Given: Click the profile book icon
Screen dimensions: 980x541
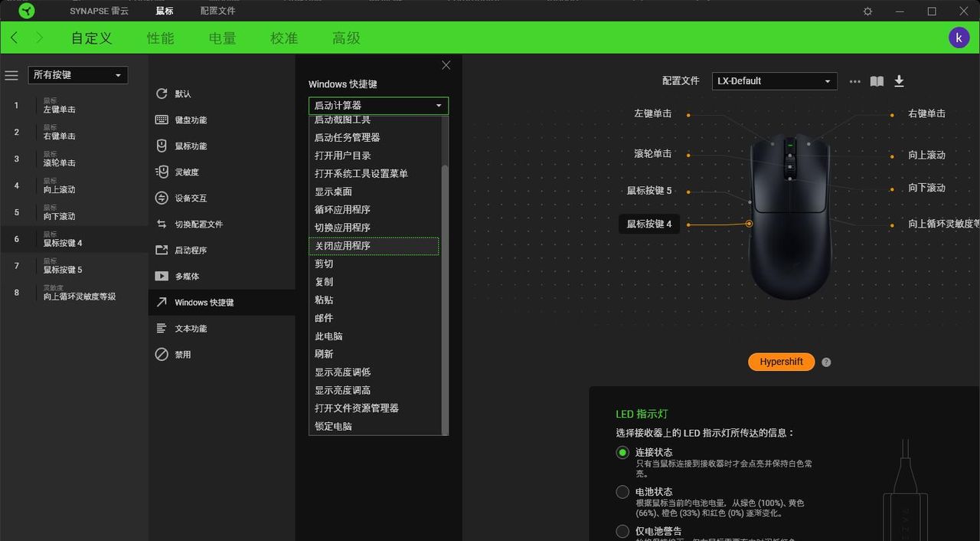Looking at the screenshot, I should tap(877, 81).
